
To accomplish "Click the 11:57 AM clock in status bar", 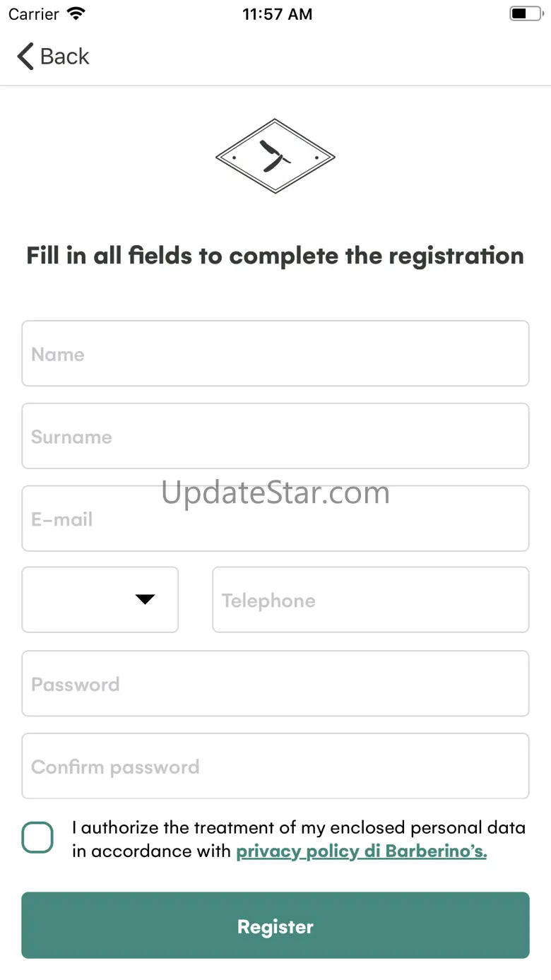I will click(x=277, y=14).
